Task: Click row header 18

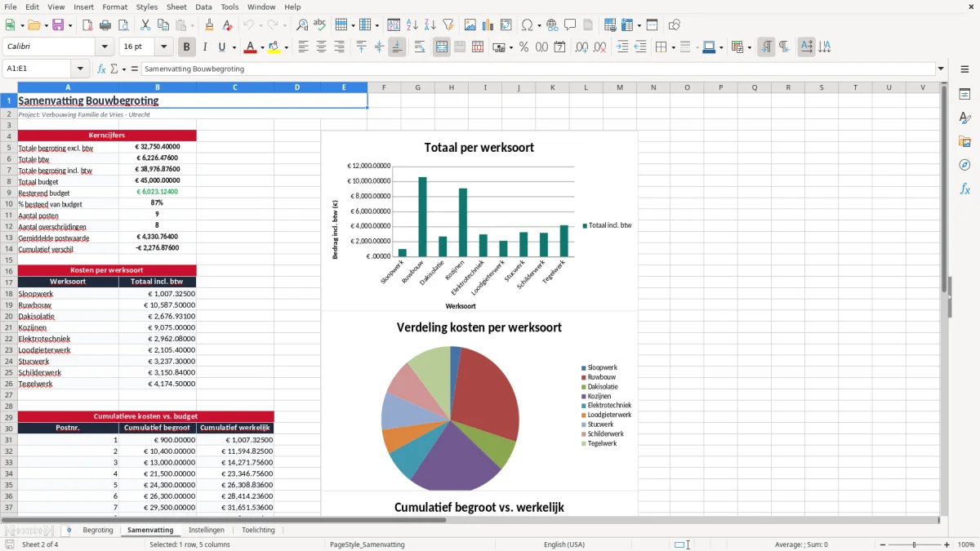Action: tap(9, 294)
